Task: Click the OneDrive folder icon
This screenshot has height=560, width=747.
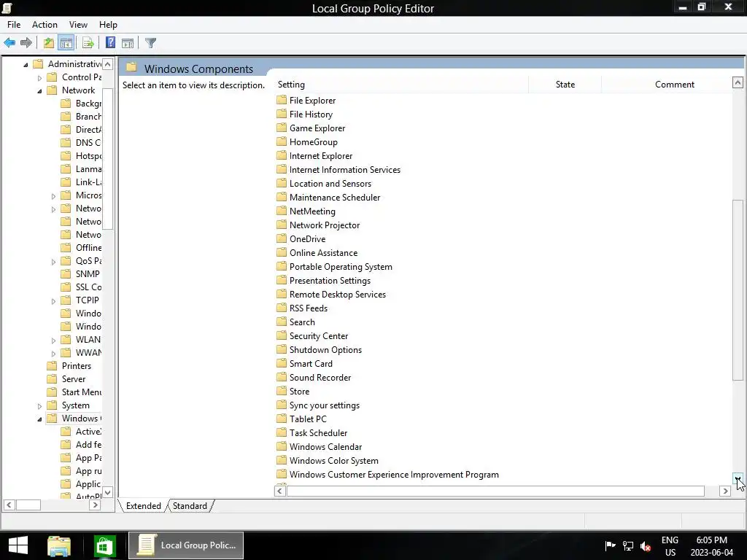Action: point(282,238)
